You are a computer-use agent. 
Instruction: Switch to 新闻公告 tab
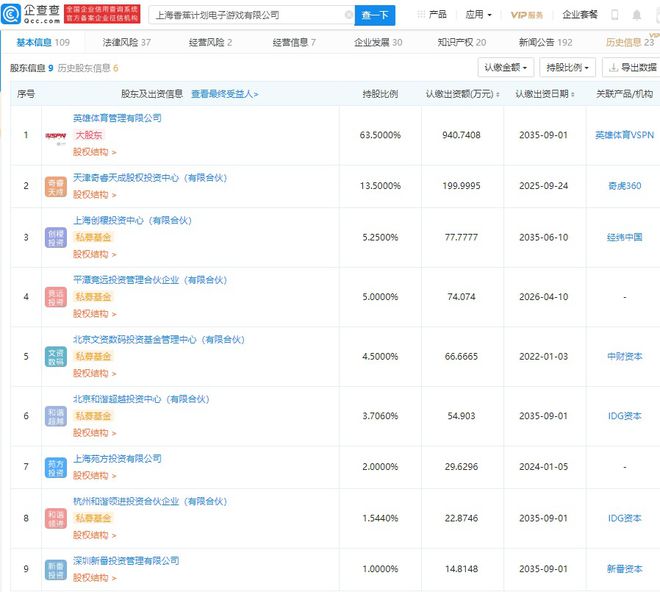click(x=546, y=43)
